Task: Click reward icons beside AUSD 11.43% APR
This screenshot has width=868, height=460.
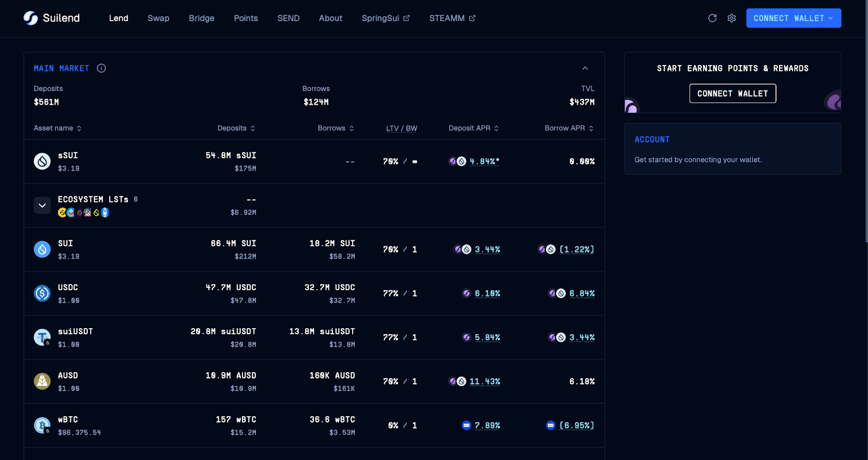Action: pos(457,381)
